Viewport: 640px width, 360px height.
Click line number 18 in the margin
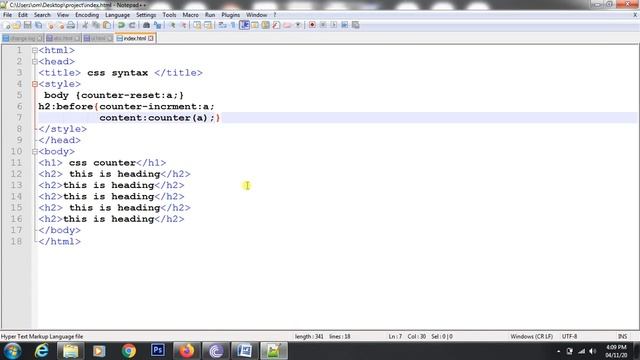(x=16, y=241)
